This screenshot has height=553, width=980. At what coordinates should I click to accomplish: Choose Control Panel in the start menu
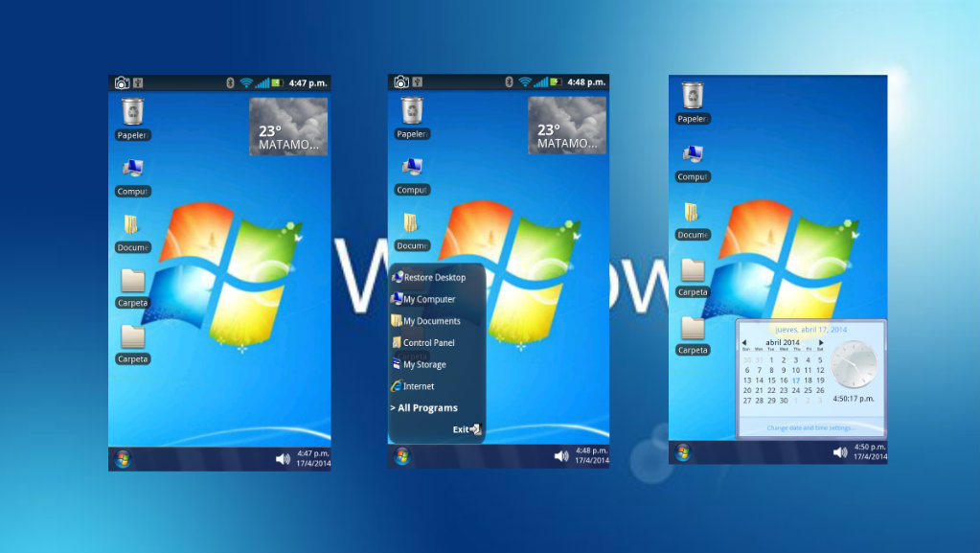click(427, 343)
